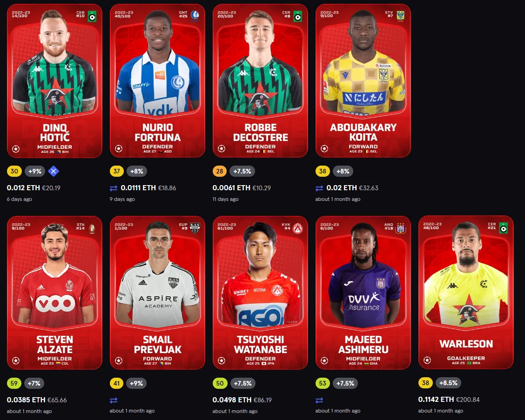Click the swap arrows icon next to 0.0111 ETH

[114, 188]
